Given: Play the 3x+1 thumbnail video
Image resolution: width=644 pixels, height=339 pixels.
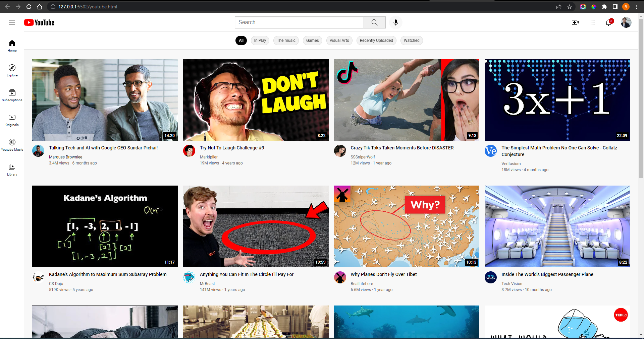Looking at the screenshot, I should [x=557, y=100].
